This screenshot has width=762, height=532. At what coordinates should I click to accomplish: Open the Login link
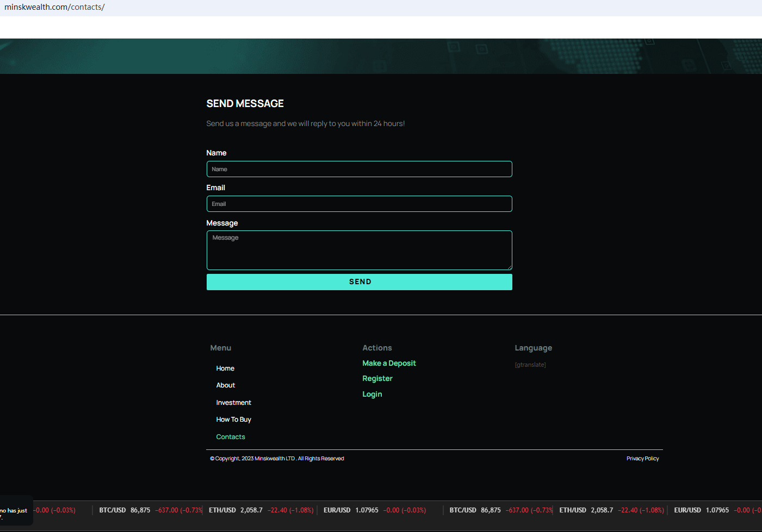coord(372,395)
